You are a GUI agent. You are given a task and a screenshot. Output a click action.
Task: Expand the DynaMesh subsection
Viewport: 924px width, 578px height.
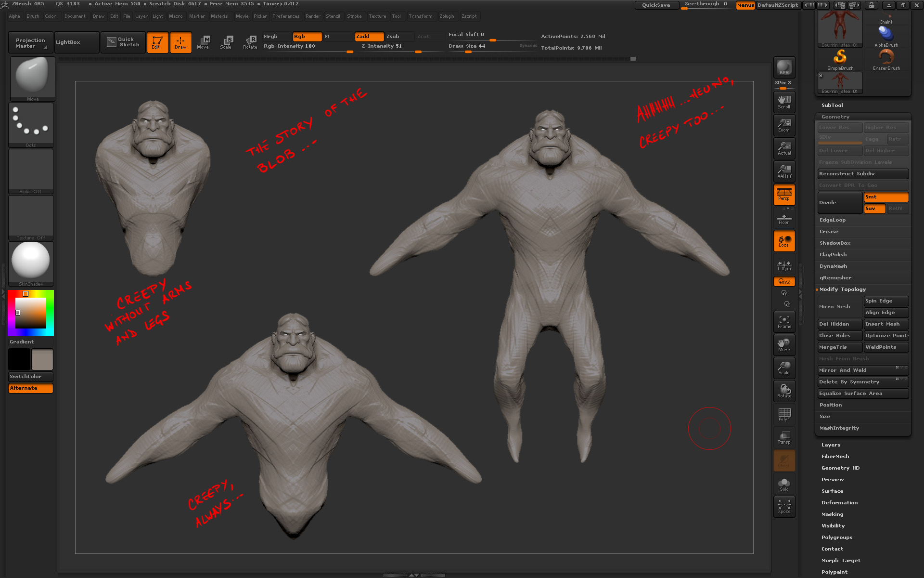(x=834, y=266)
